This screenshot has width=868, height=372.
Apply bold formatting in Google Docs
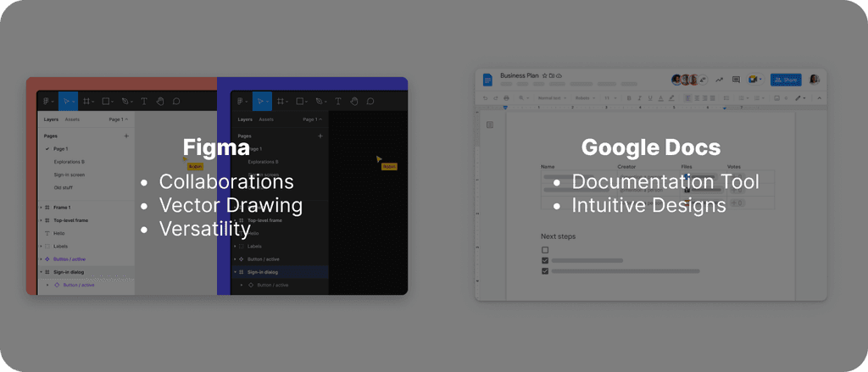click(629, 98)
